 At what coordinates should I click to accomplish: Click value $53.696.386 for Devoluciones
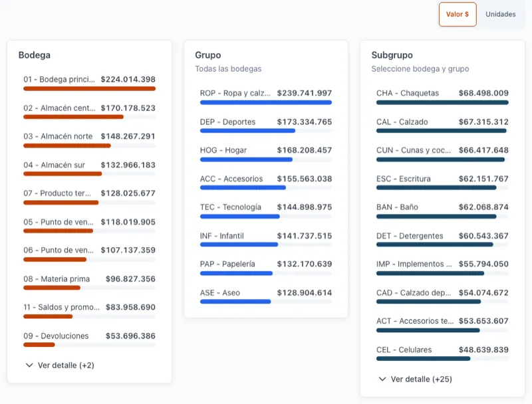click(130, 336)
